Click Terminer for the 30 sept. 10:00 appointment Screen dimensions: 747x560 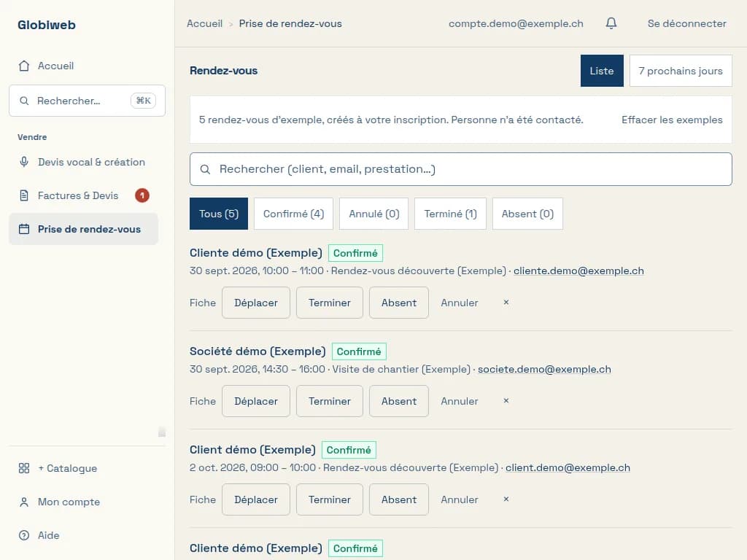tap(330, 303)
